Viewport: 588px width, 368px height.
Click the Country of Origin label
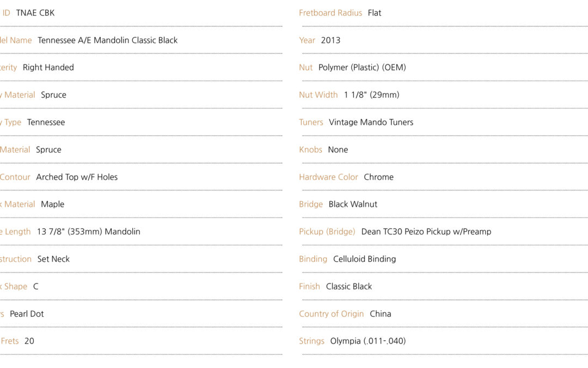point(332,314)
